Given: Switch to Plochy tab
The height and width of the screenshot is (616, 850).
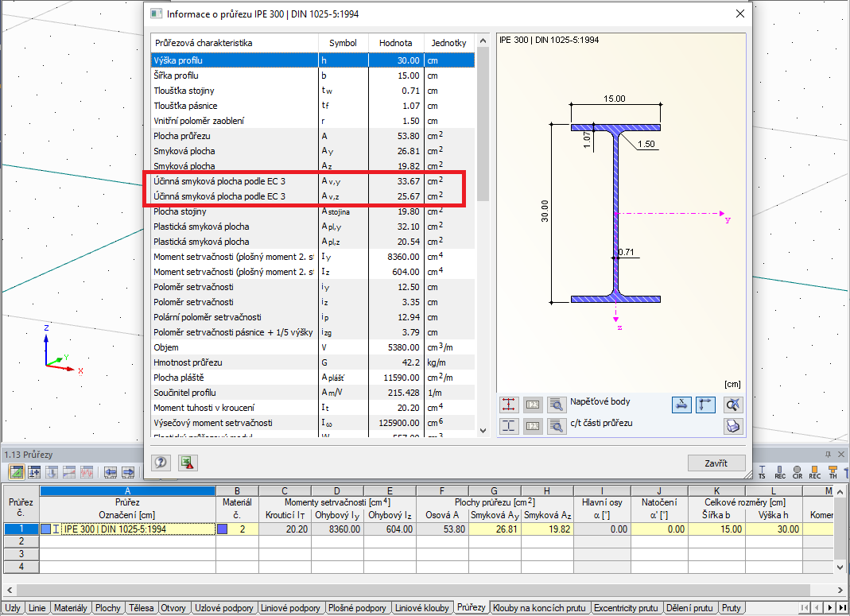Looking at the screenshot, I should point(108,608).
